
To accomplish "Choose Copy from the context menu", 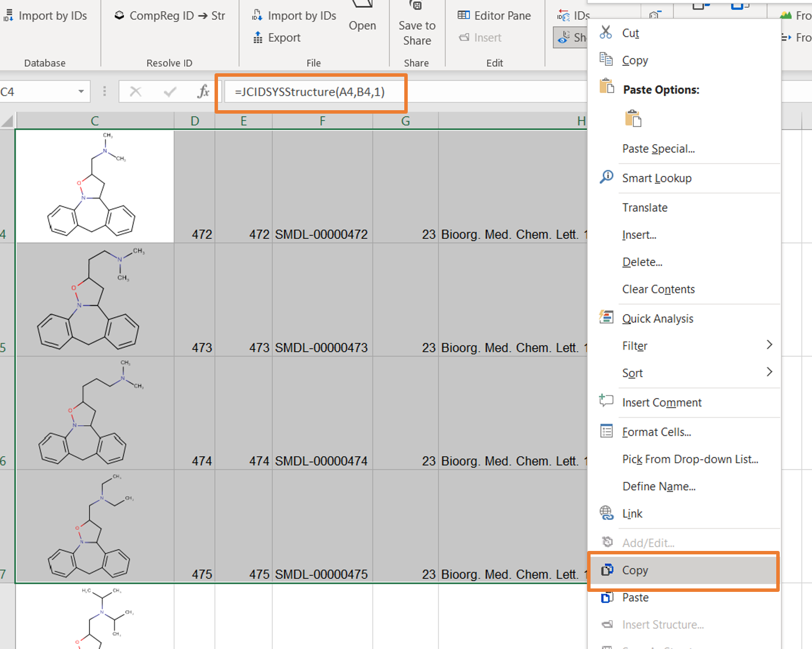I will pyautogui.click(x=634, y=570).
